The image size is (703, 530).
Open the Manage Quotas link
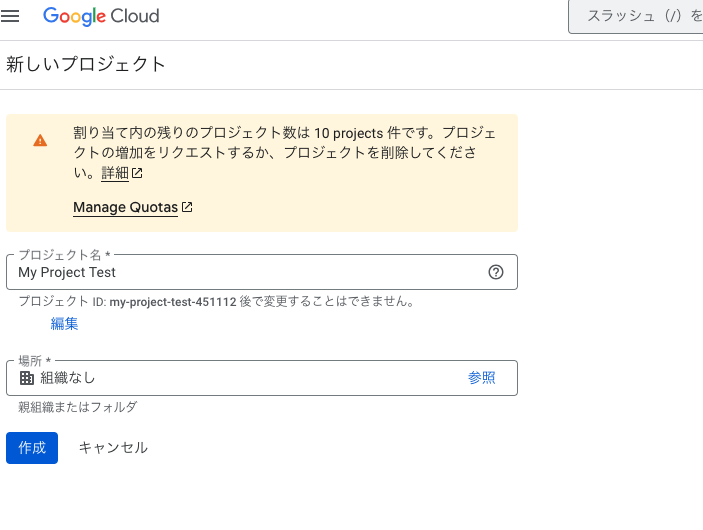point(125,208)
